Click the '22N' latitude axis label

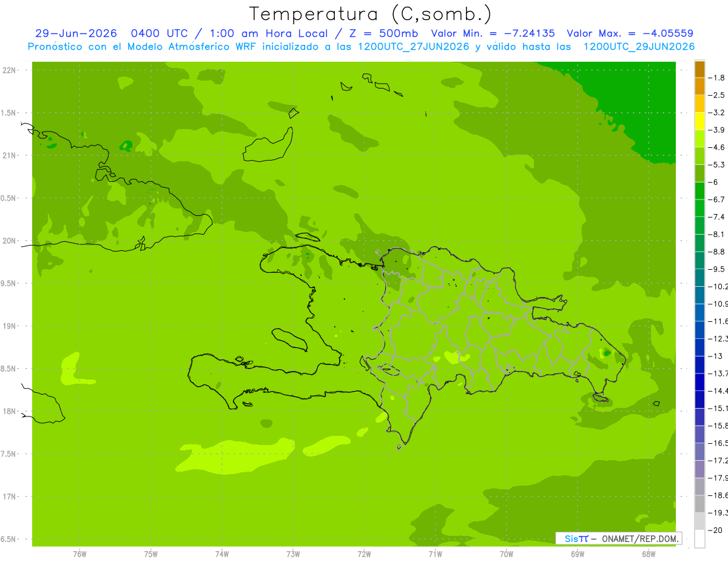tap(10, 70)
